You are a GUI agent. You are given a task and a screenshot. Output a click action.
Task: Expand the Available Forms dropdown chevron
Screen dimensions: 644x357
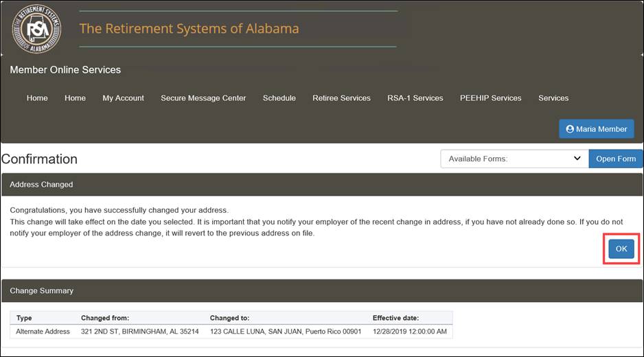(x=577, y=158)
